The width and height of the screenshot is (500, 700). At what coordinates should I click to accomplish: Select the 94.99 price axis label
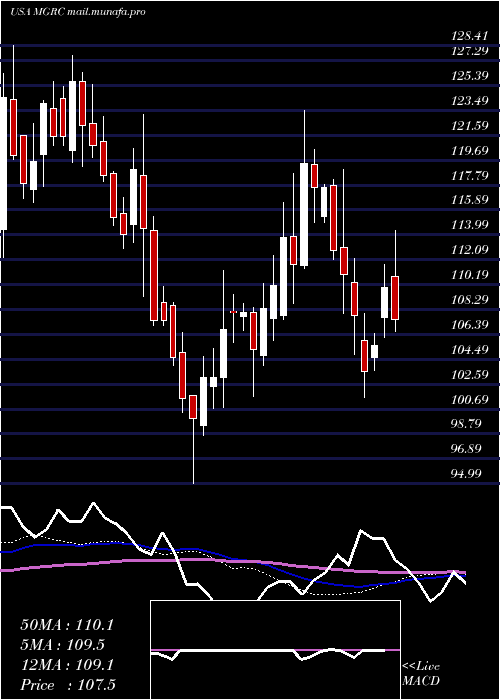click(x=468, y=474)
